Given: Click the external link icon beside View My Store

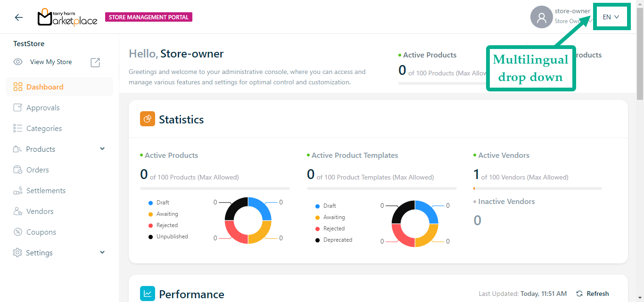Looking at the screenshot, I should [x=95, y=62].
